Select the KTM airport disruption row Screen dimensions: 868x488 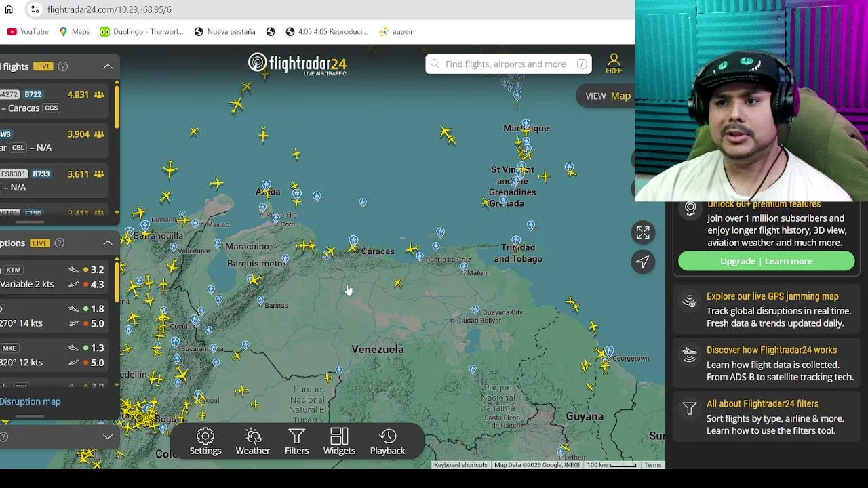pyautogui.click(x=54, y=277)
